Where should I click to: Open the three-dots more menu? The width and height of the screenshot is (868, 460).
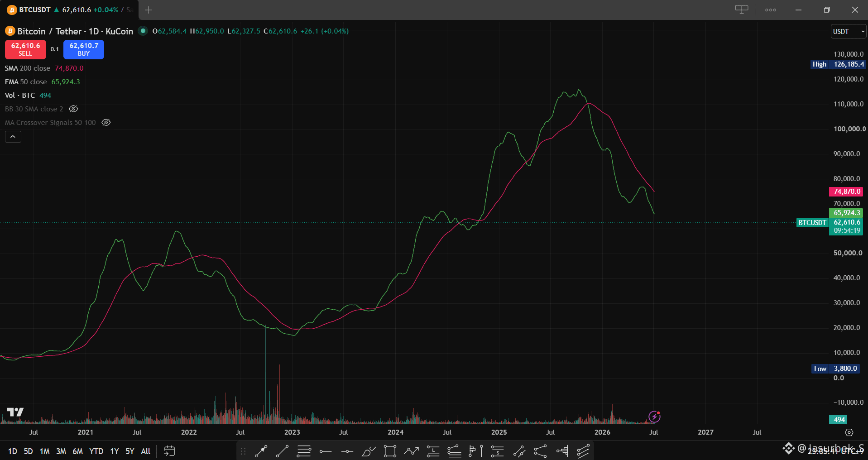[771, 10]
